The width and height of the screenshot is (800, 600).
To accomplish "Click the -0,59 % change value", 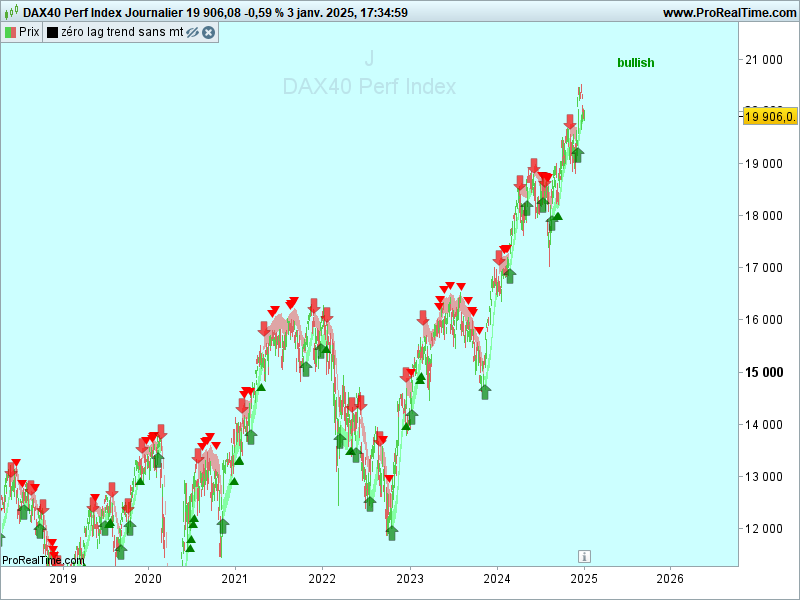I will 264,13.
